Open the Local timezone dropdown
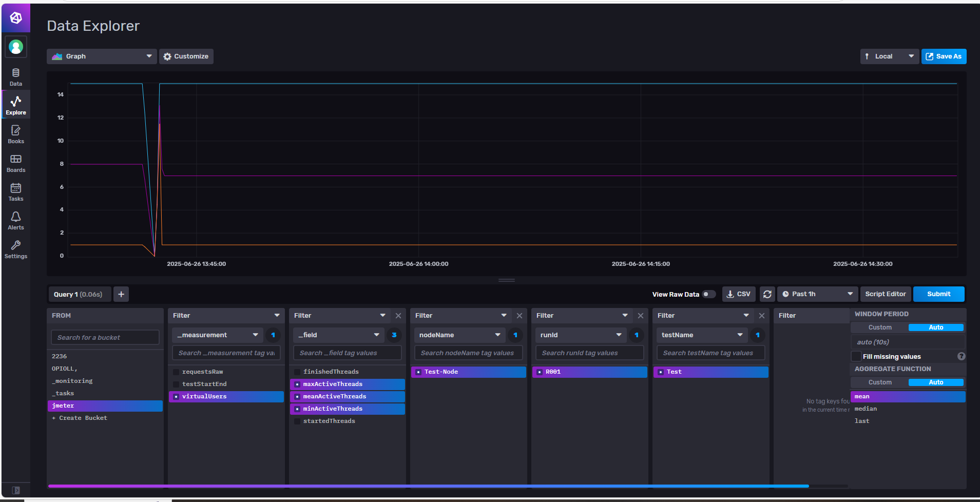 coord(890,56)
